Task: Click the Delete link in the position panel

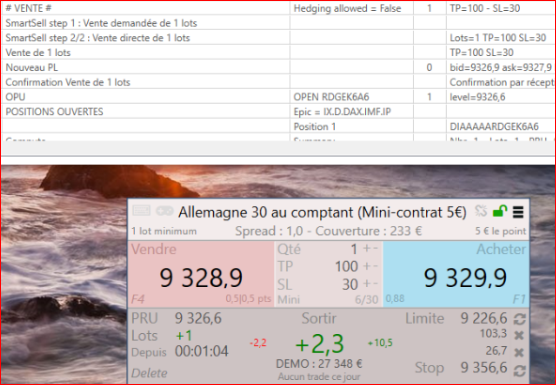Action: click(x=149, y=373)
